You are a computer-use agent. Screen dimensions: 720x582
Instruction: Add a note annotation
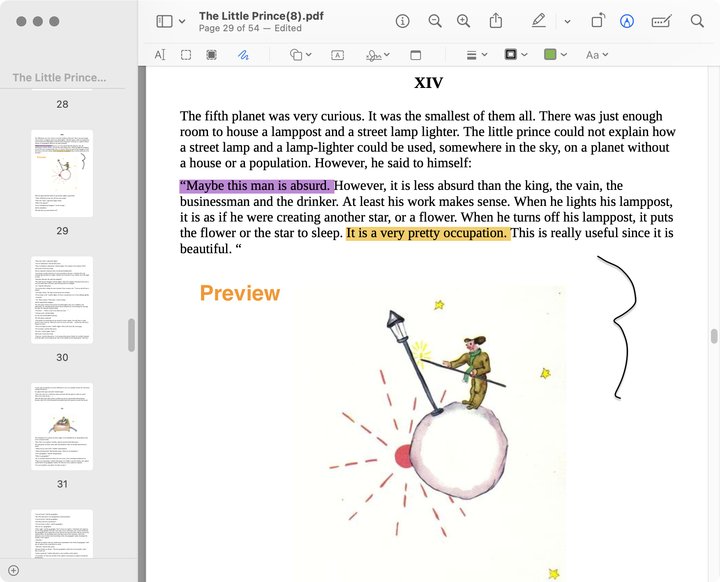click(x=416, y=55)
